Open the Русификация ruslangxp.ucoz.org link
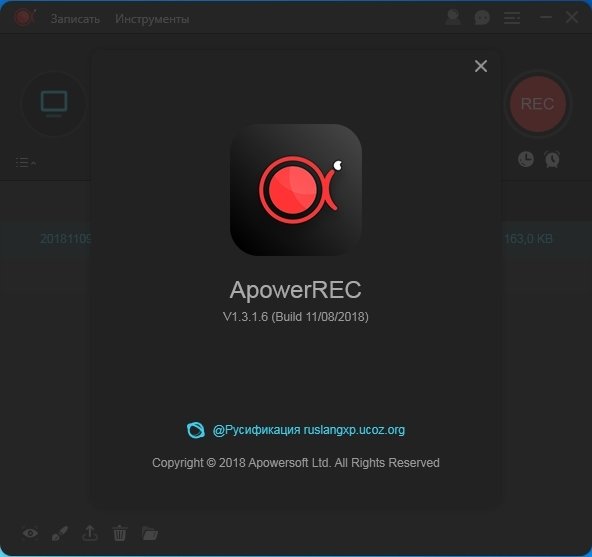This screenshot has width=592, height=557. click(308, 430)
